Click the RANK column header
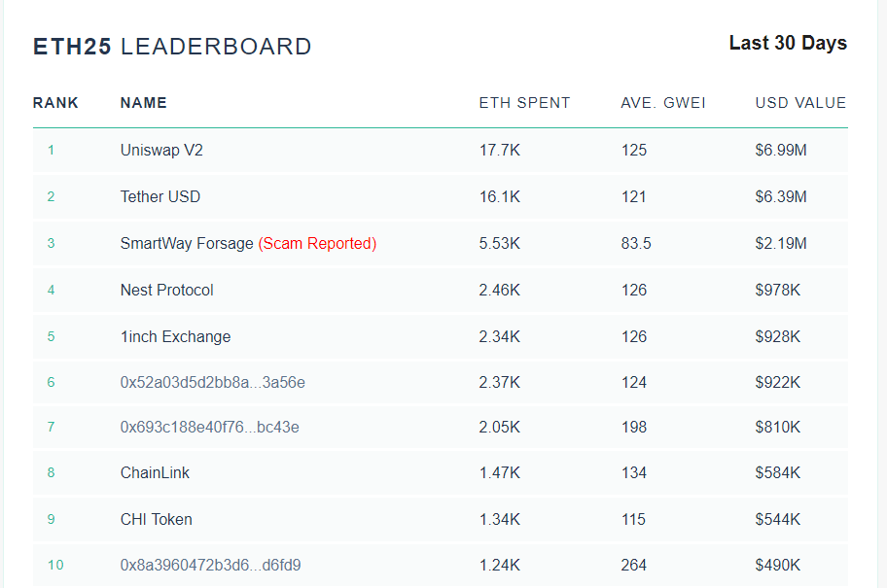Viewport: 887px width, 588px height. (x=55, y=103)
